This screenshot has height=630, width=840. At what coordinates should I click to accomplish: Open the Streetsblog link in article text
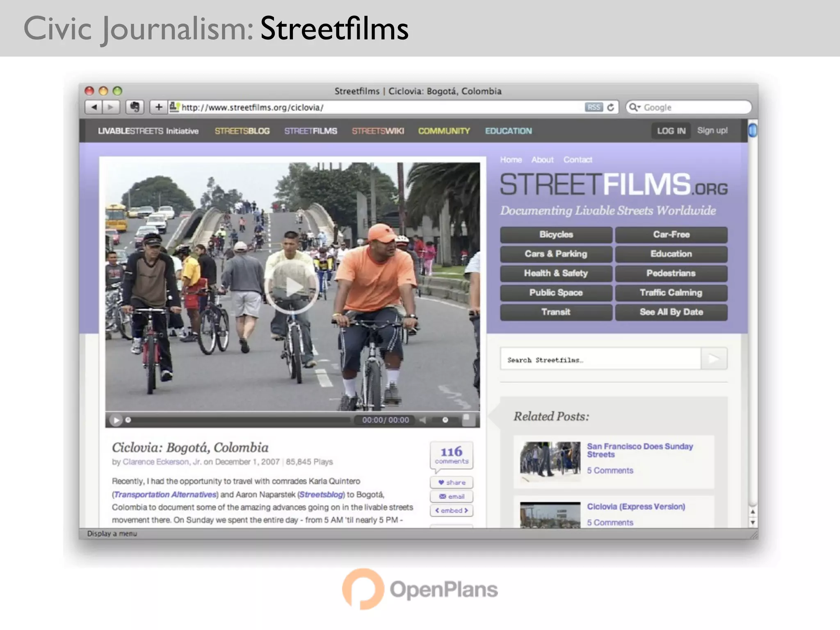pos(322,495)
